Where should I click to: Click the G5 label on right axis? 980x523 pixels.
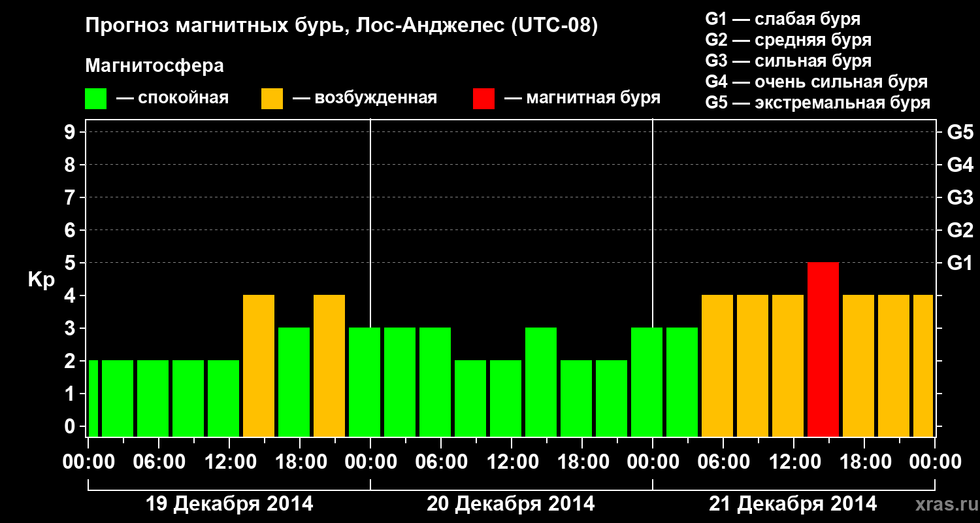pos(960,132)
